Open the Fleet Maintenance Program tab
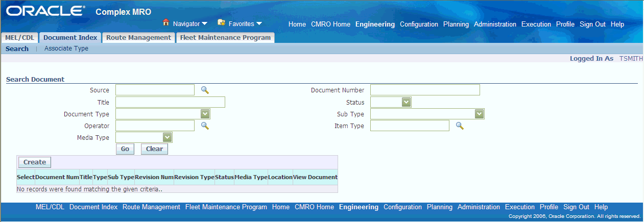The height and width of the screenshot is (222, 644). 225,38
